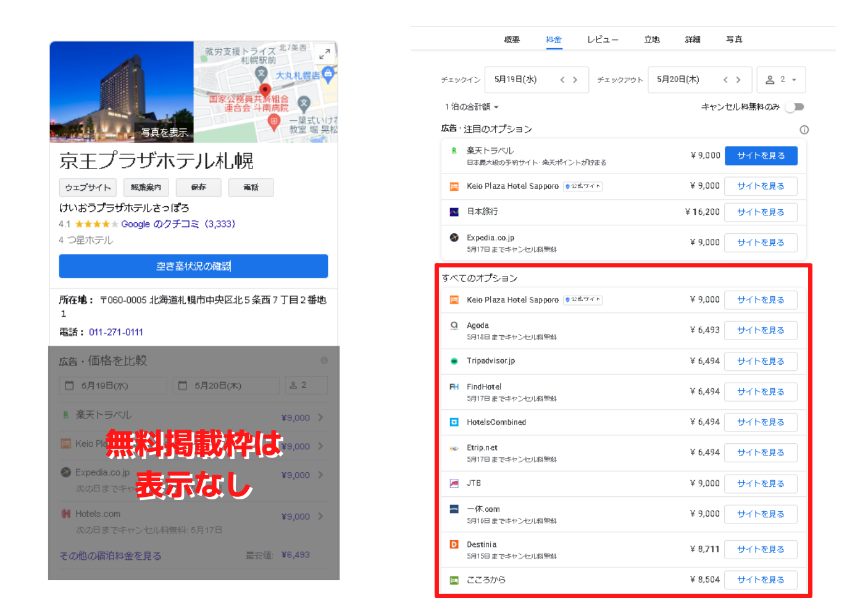Click the HotelsCombined logo icon
The height and width of the screenshot is (608, 868).
tap(454, 422)
